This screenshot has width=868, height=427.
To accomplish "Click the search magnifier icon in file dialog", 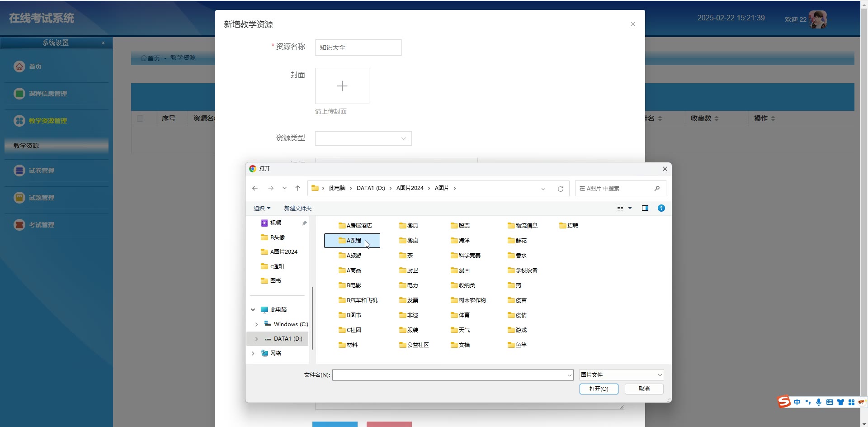I will click(x=657, y=188).
